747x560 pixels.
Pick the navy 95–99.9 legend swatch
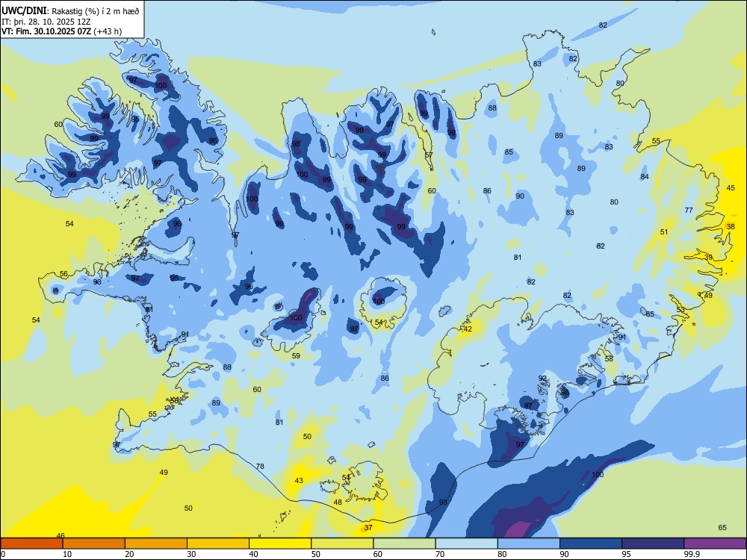pyautogui.click(x=653, y=544)
